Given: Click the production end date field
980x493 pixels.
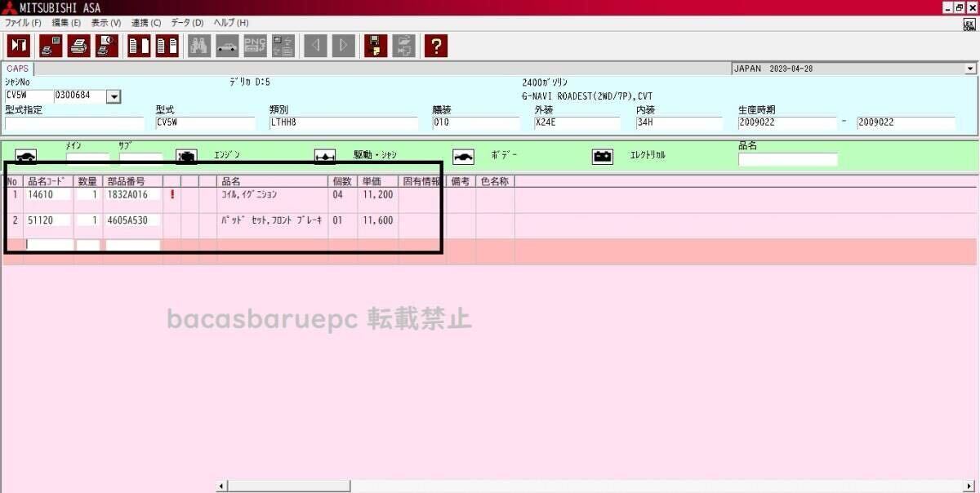Looking at the screenshot, I should coord(906,123).
